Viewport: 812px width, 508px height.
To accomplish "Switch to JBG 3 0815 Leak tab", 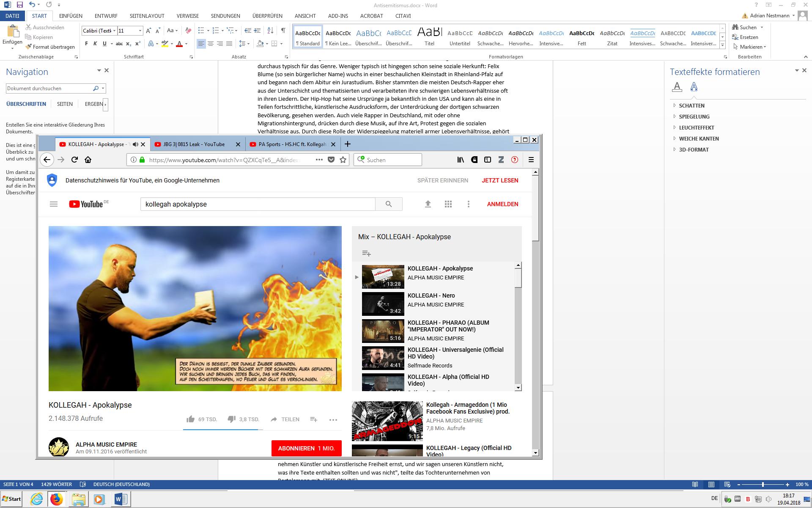I will click(x=194, y=144).
